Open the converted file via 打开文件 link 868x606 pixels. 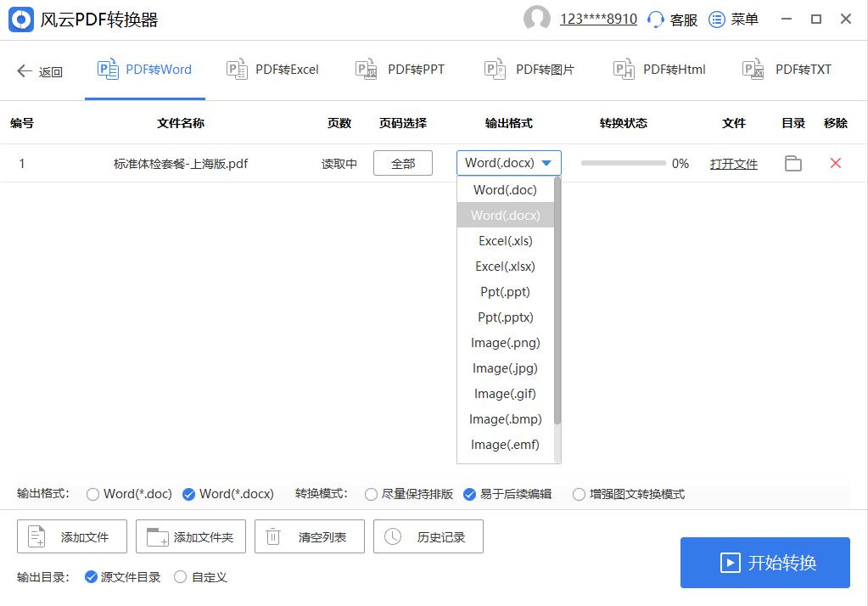(733, 163)
